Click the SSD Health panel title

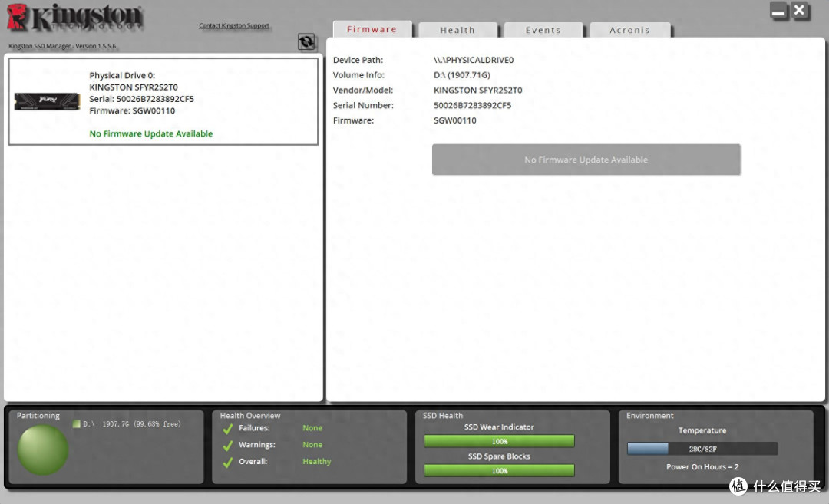[443, 416]
